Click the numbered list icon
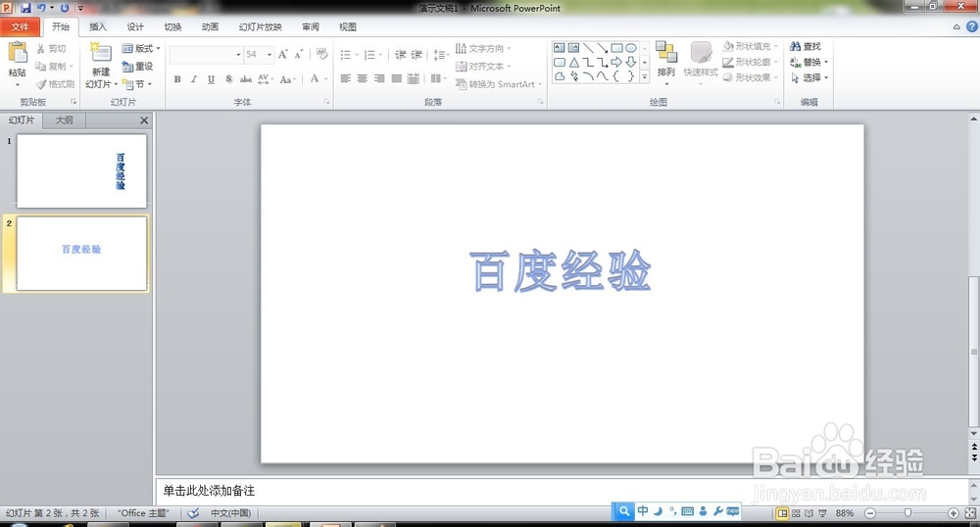Viewport: 980px width, 527px height. point(369,55)
